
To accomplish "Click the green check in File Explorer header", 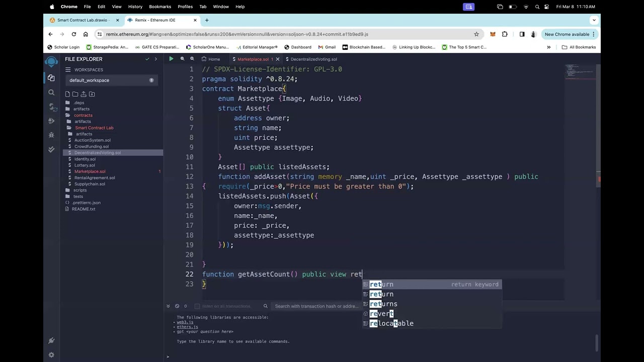I will [x=147, y=59].
